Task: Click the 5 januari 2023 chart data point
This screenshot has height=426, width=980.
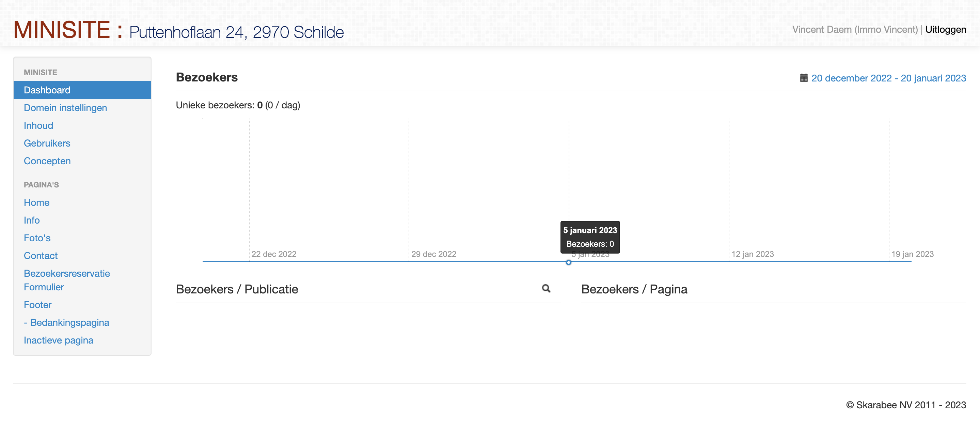Action: 568,262
